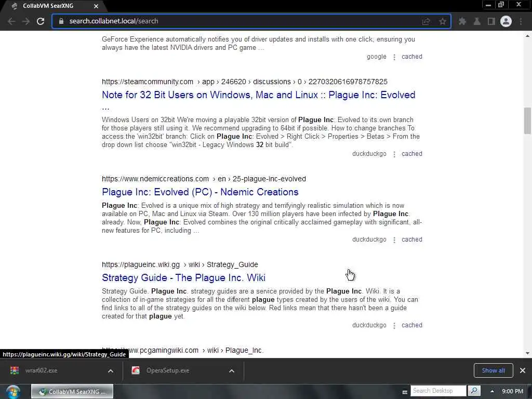Image resolution: width=532 pixels, height=399 pixels.
Task: Show all downloads
Action: pos(494,370)
